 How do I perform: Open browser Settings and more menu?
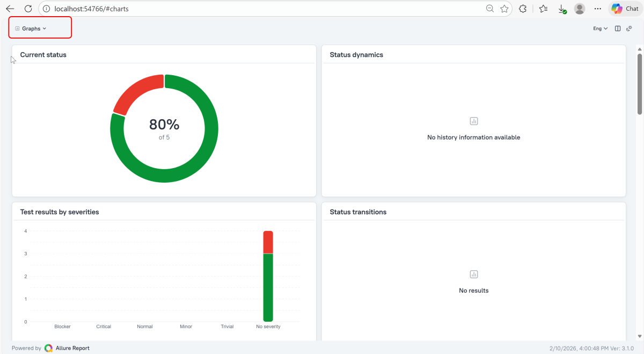point(598,9)
